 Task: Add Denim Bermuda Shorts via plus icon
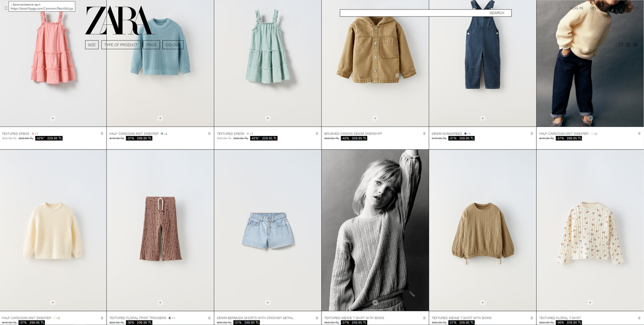pyautogui.click(x=268, y=303)
